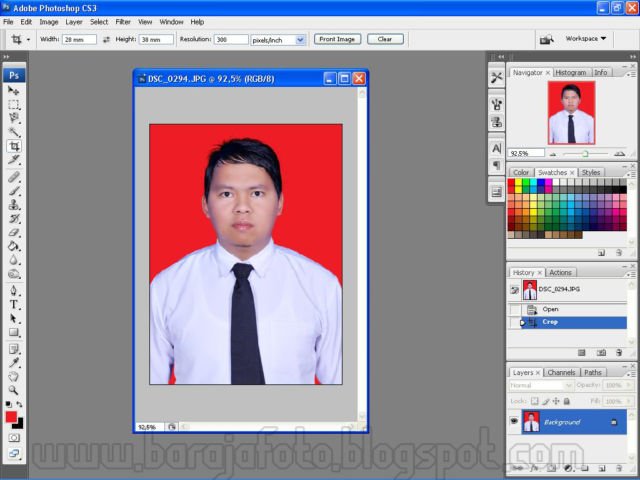Screen dimensions: 640x480
Task: Click the red foreground color swatch
Action: (x=10, y=417)
